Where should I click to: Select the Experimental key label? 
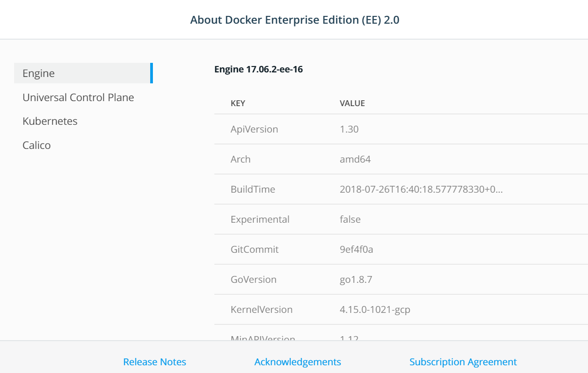point(260,220)
